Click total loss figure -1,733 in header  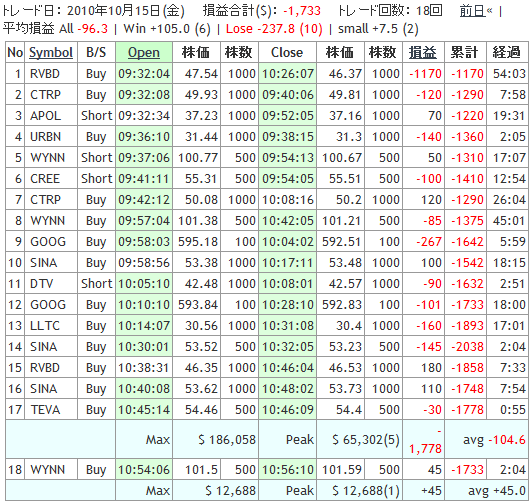tap(302, 11)
